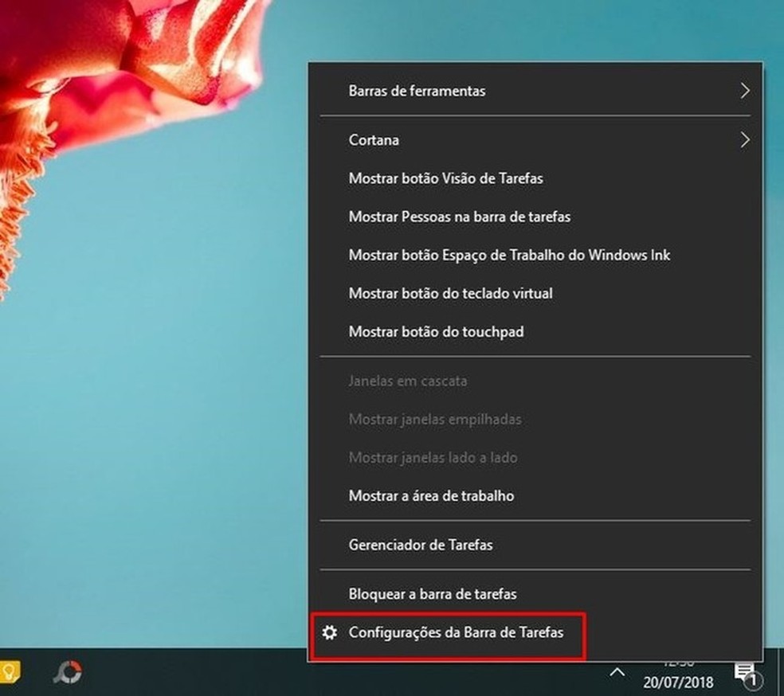Image resolution: width=784 pixels, height=696 pixels.
Task: Open Gerenciador de Tarefas
Action: 535,545
